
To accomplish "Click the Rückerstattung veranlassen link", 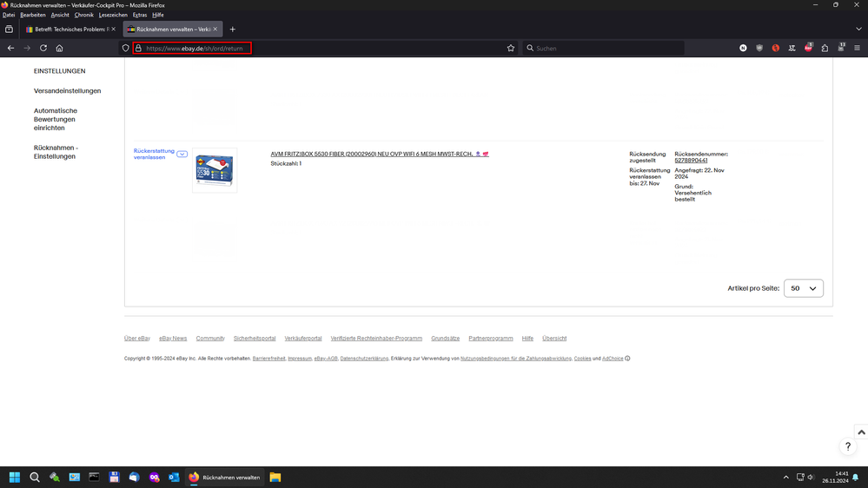I will [x=154, y=154].
